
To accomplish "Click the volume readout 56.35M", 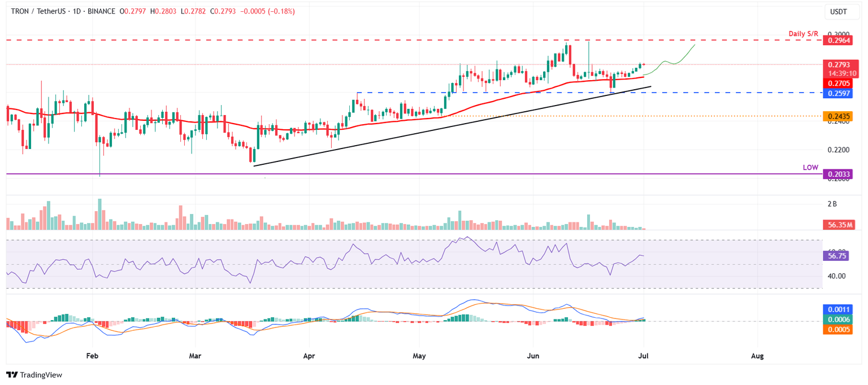I will pyautogui.click(x=839, y=225).
